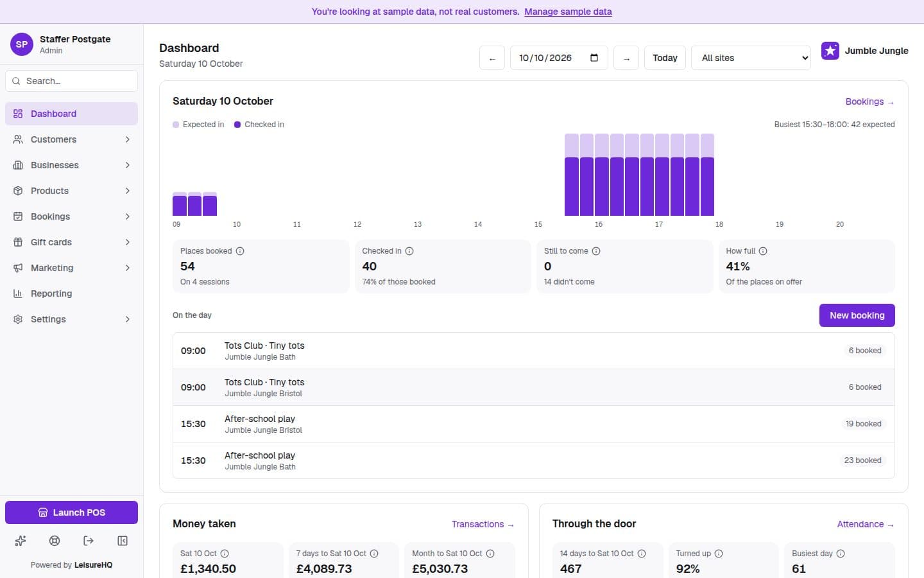
Task: Expand the Bookings submenu chevron
Action: click(x=128, y=216)
